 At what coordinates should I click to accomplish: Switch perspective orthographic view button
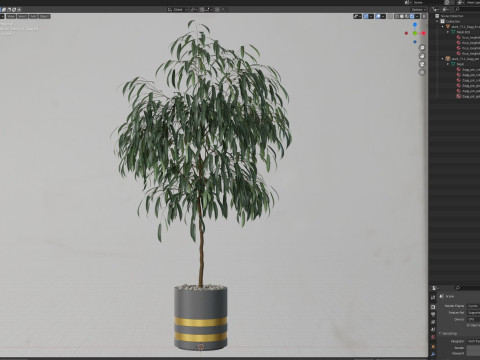(422, 72)
